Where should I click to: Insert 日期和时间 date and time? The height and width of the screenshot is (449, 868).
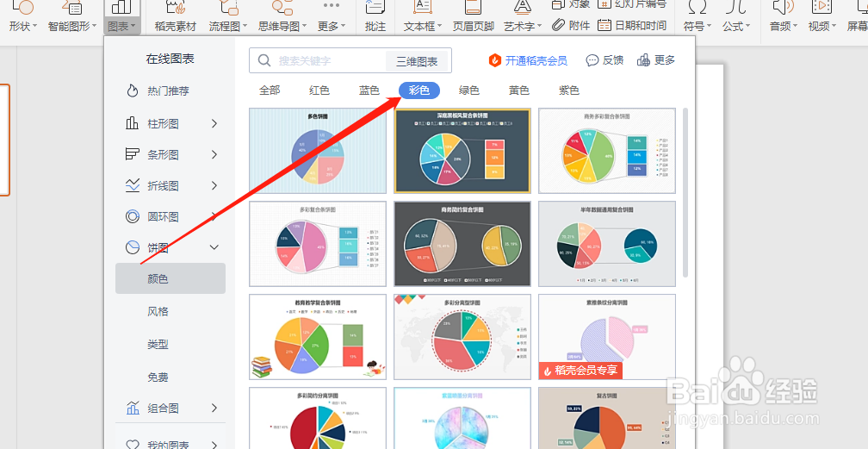click(x=632, y=25)
